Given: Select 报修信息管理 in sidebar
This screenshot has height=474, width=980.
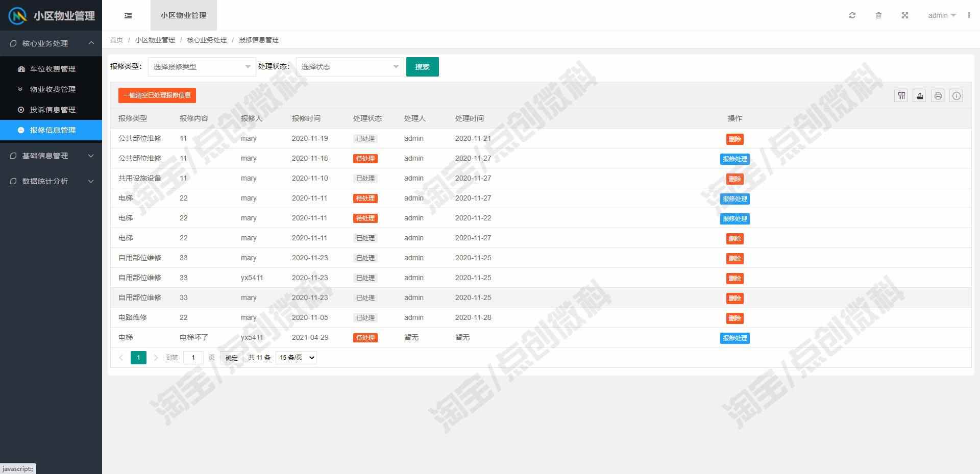Looking at the screenshot, I should point(51,130).
